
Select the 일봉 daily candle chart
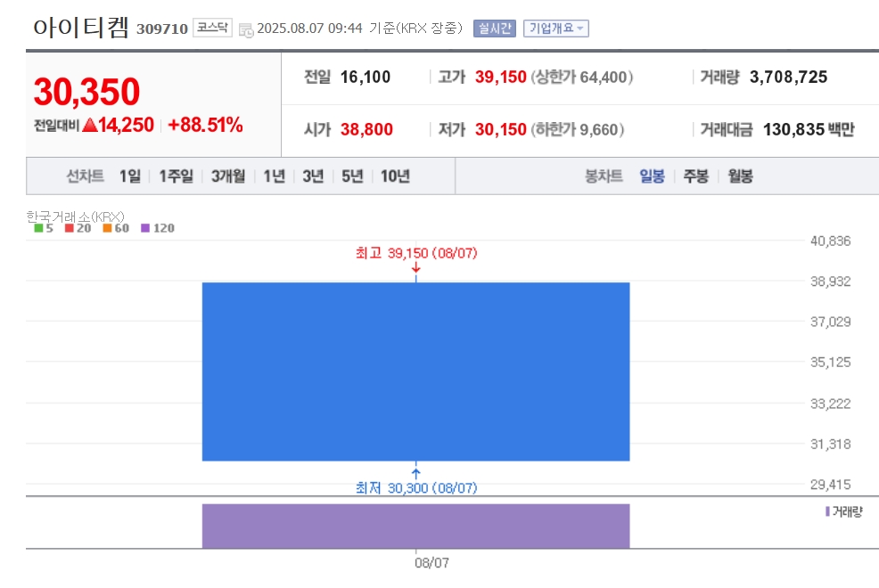coord(652,176)
